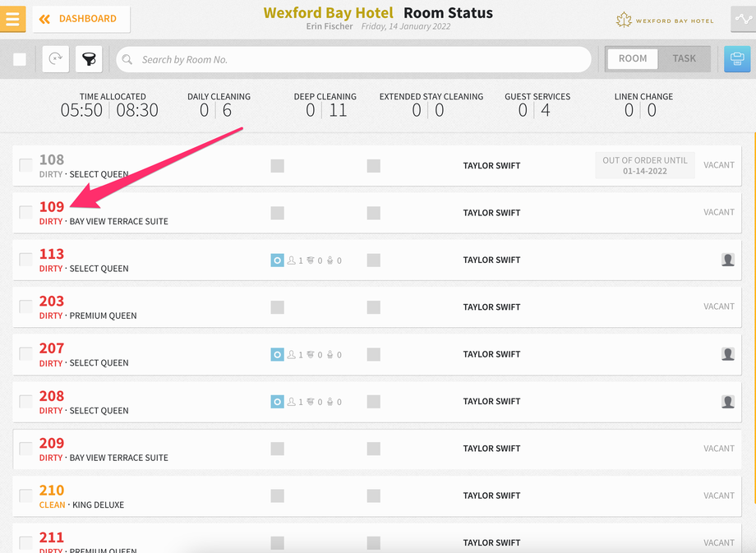The image size is (756, 553).
Task: Open the activity graph icon top right
Action: pos(744,19)
